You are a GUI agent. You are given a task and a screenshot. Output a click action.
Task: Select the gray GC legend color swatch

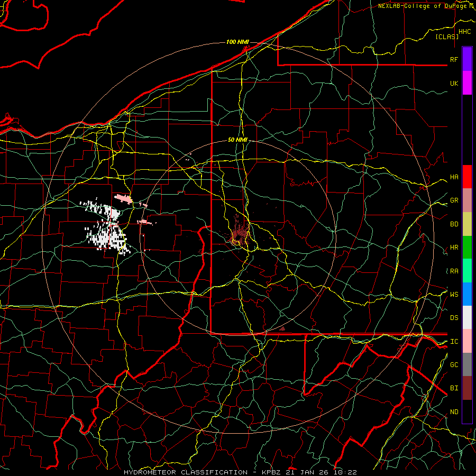[467, 364]
